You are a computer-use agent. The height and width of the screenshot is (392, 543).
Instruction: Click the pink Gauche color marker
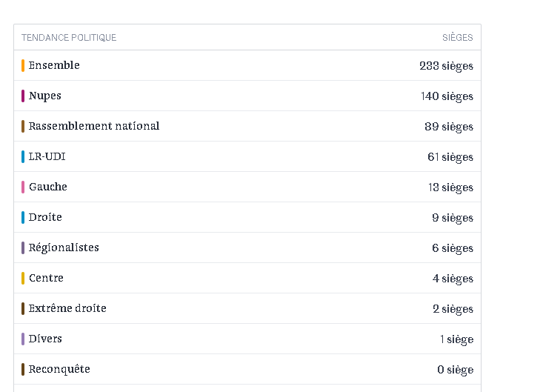pyautogui.click(x=23, y=187)
